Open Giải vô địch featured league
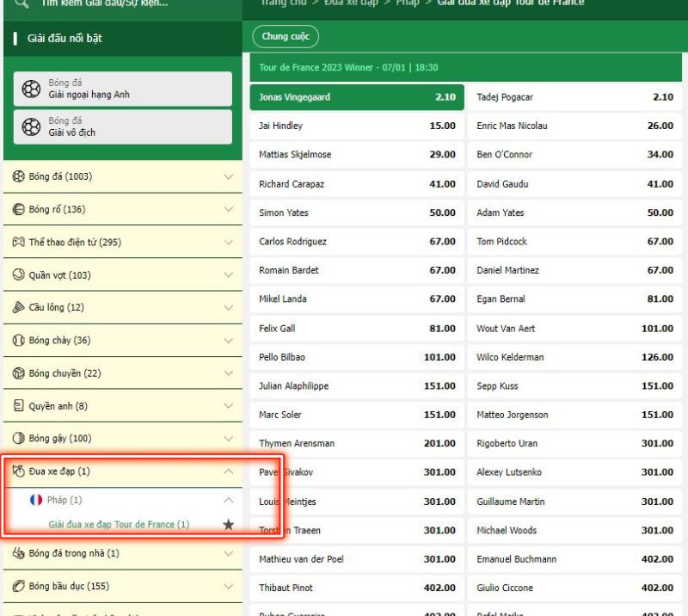This screenshot has width=688, height=616. tap(123, 126)
